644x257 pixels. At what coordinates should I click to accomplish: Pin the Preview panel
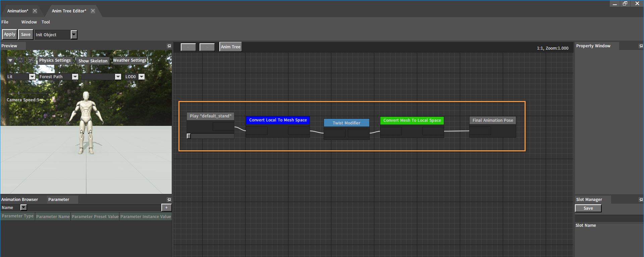(x=169, y=46)
